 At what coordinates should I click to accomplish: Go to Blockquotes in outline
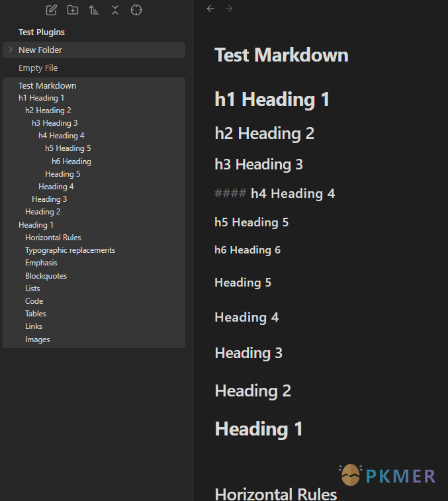46,276
